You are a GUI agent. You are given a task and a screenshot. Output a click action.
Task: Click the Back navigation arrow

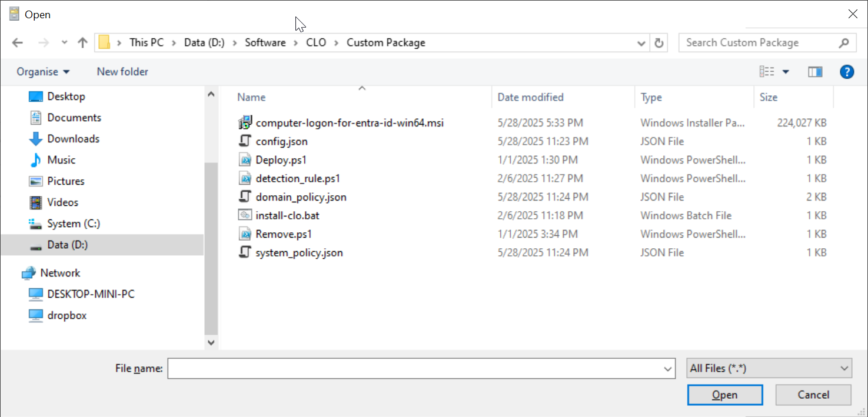(18, 43)
